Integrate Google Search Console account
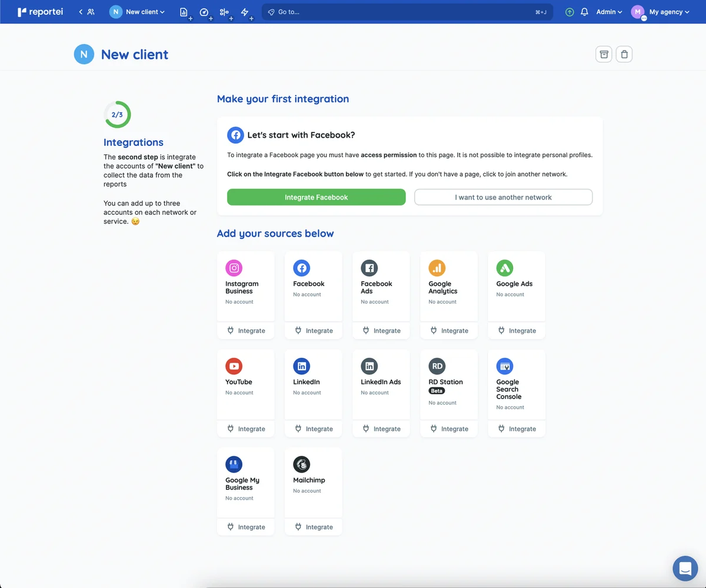The height and width of the screenshot is (588, 706). pyautogui.click(x=517, y=429)
